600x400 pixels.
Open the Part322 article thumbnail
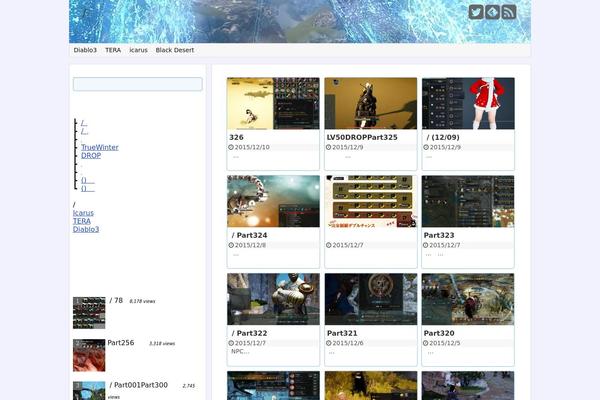coord(273,299)
